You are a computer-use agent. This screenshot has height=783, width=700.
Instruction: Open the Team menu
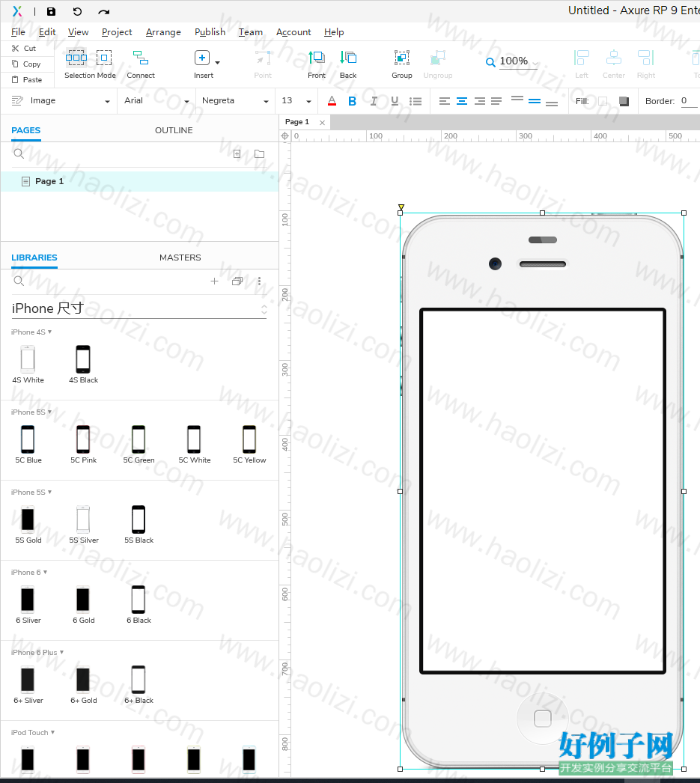[x=250, y=32]
